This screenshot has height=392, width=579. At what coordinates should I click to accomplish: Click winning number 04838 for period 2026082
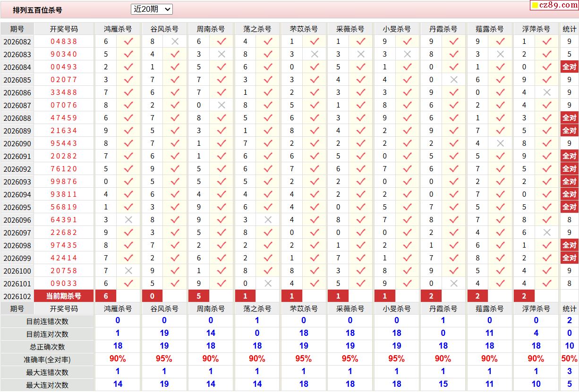pos(64,42)
